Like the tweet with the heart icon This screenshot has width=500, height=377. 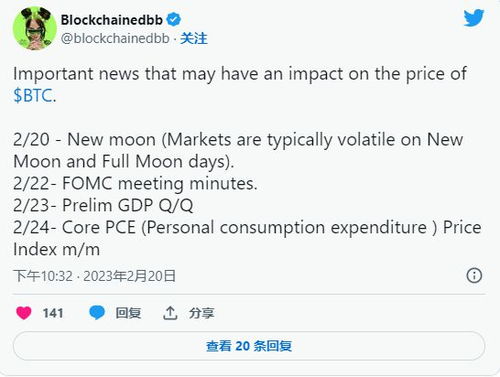click(x=24, y=313)
